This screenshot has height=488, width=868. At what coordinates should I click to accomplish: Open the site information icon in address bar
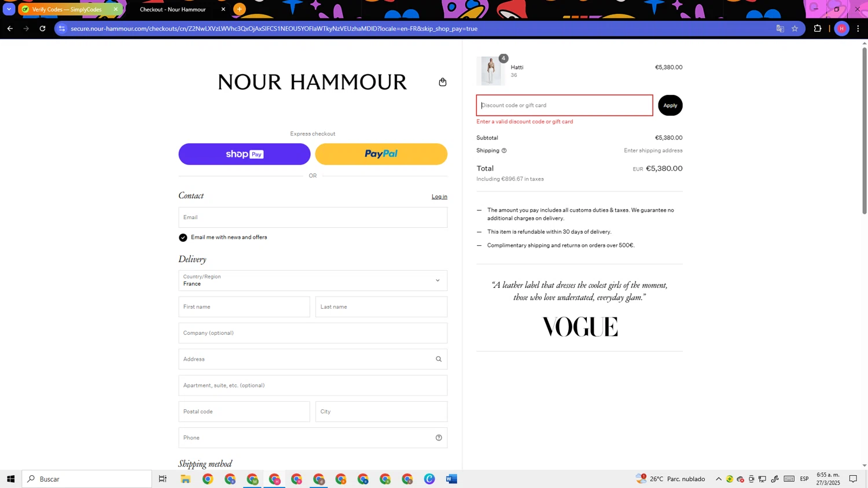pyautogui.click(x=62, y=28)
